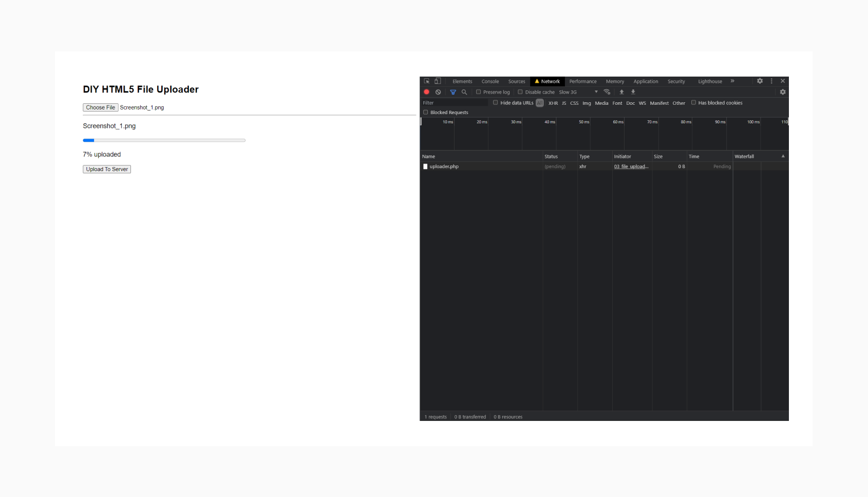Open network search with the magnifier icon
Image resolution: width=868 pixels, height=497 pixels.
[x=464, y=92]
